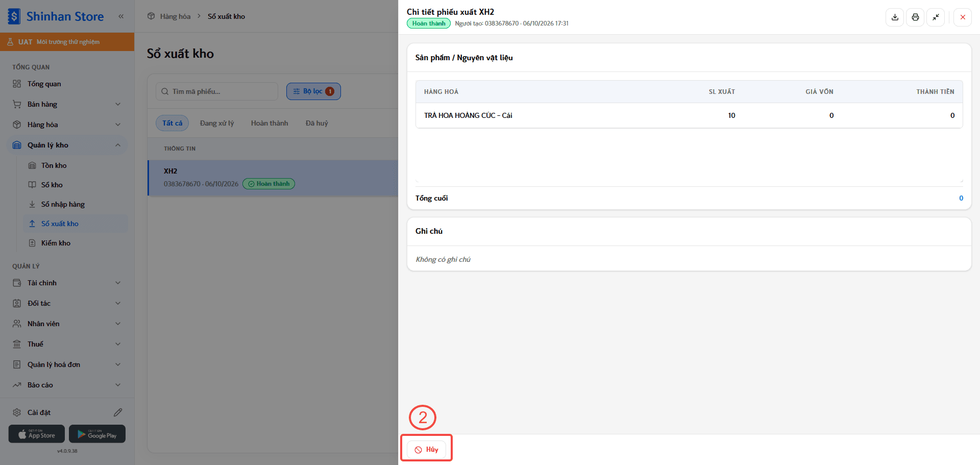The width and height of the screenshot is (980, 465).
Task: Click the Hàng hóa breadcrumb link
Action: click(x=175, y=16)
